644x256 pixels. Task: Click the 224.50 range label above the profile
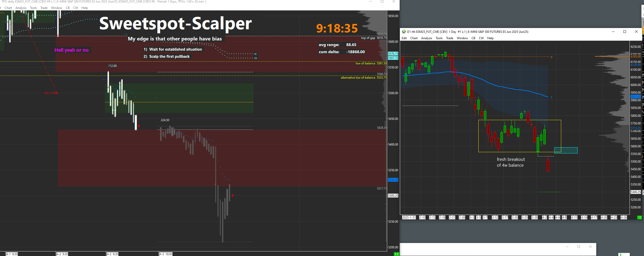pos(165,120)
